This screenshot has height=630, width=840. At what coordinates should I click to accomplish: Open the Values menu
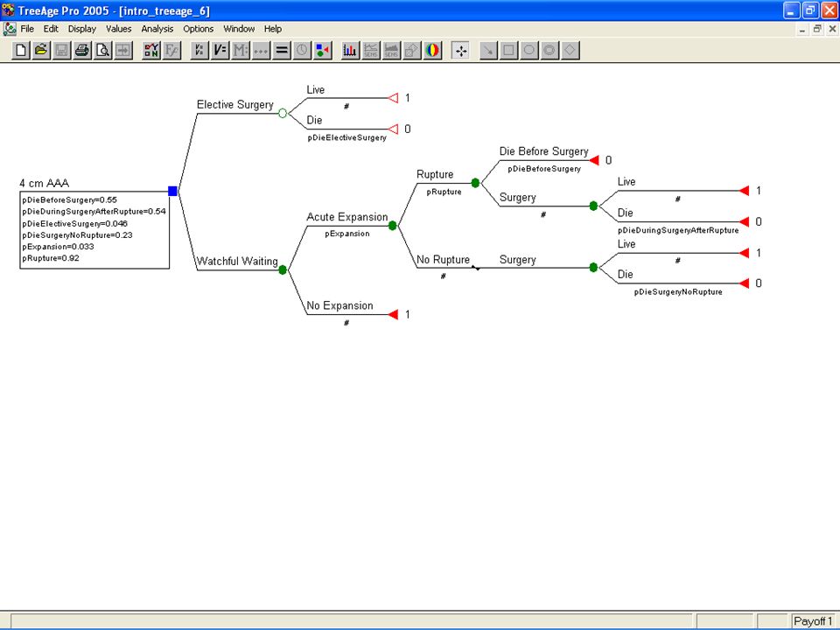pos(118,29)
